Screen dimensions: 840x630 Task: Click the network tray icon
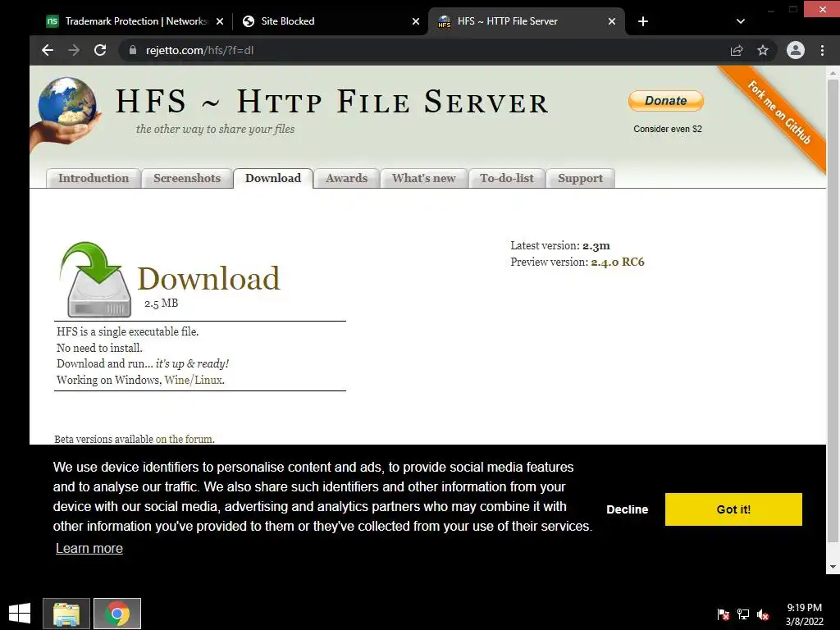[x=743, y=614]
